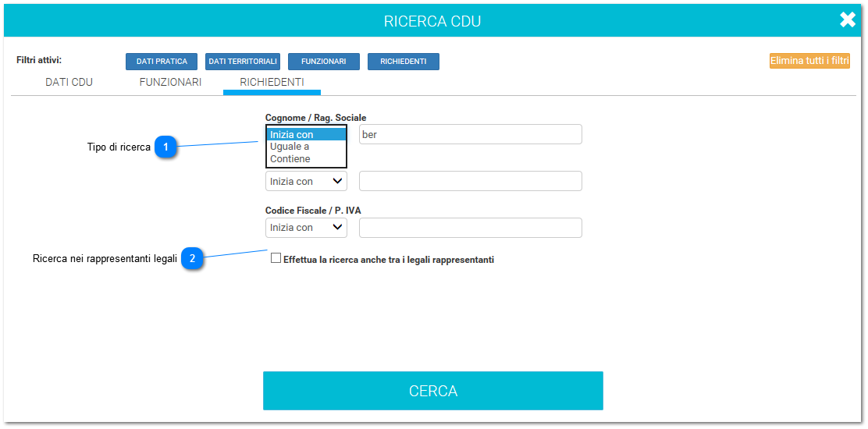The height and width of the screenshot is (429, 868).
Task: Choose 'Inizia con' in the open list
Action: (x=306, y=134)
